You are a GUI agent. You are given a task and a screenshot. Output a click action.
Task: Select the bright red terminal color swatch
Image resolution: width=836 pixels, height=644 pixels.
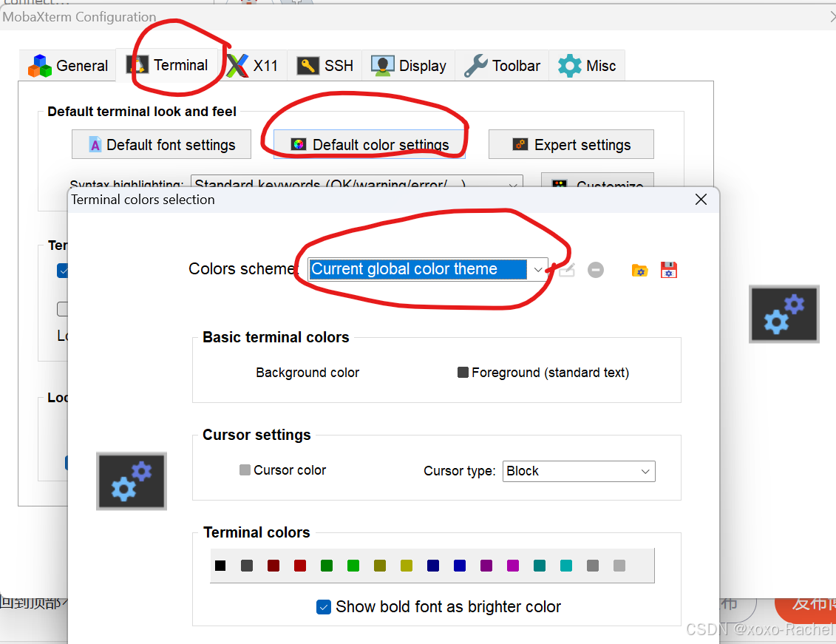300,566
